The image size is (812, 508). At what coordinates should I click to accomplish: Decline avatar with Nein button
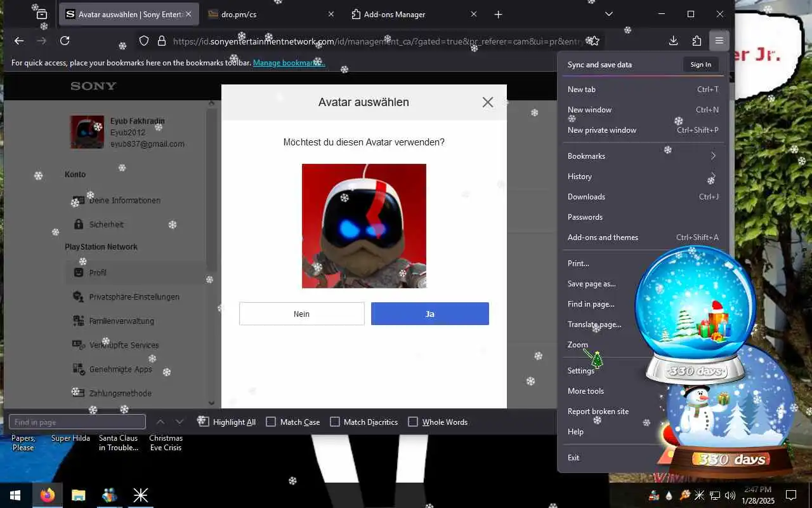(x=302, y=314)
